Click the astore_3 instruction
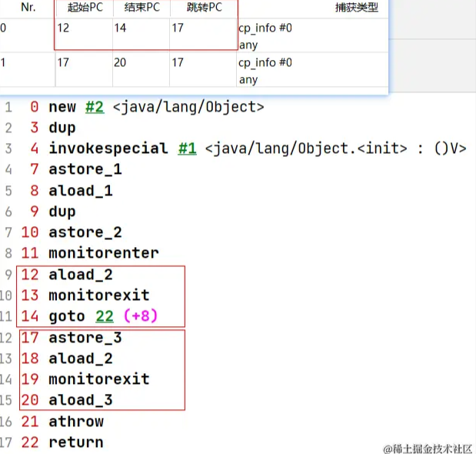Viewport: 476px width, 454px height. coord(85,338)
